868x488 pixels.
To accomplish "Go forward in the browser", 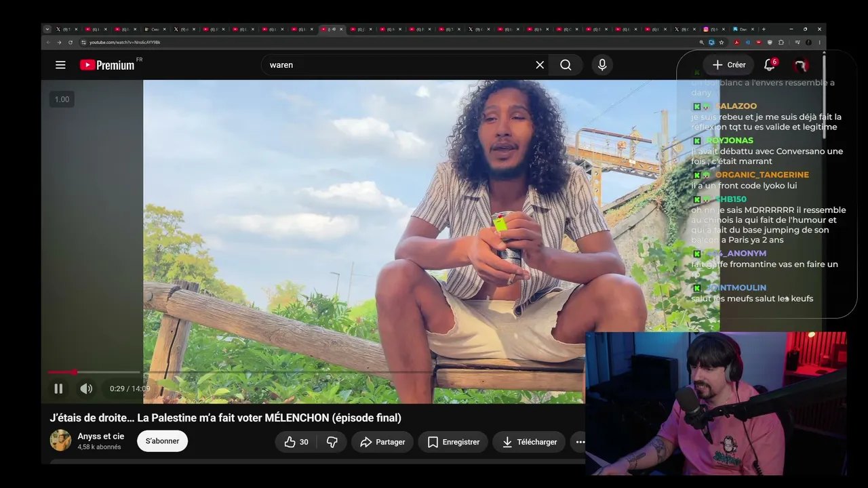I will (x=59, y=42).
